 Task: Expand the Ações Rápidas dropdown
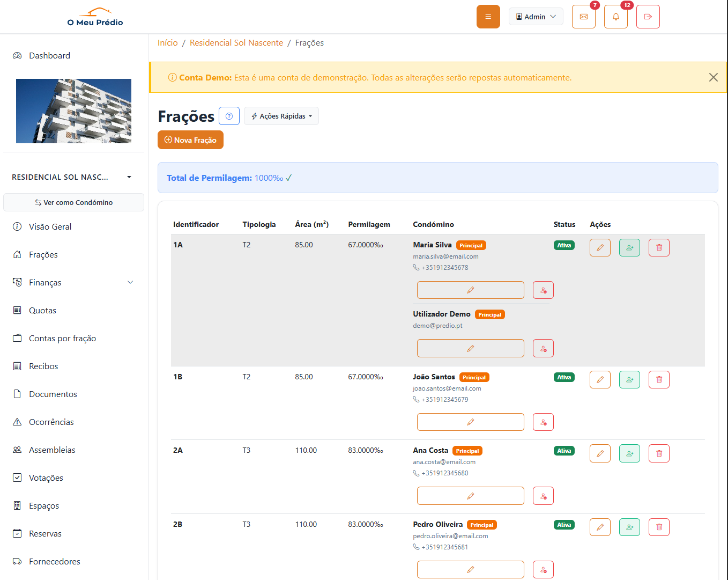click(281, 116)
